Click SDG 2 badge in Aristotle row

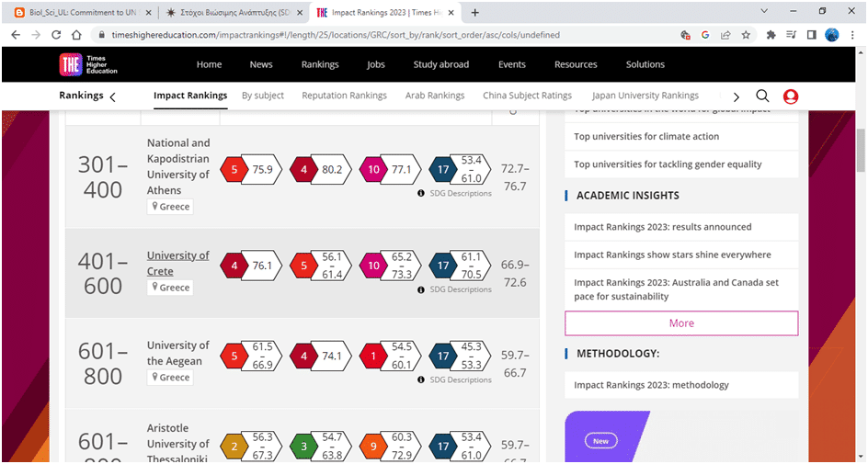click(234, 446)
